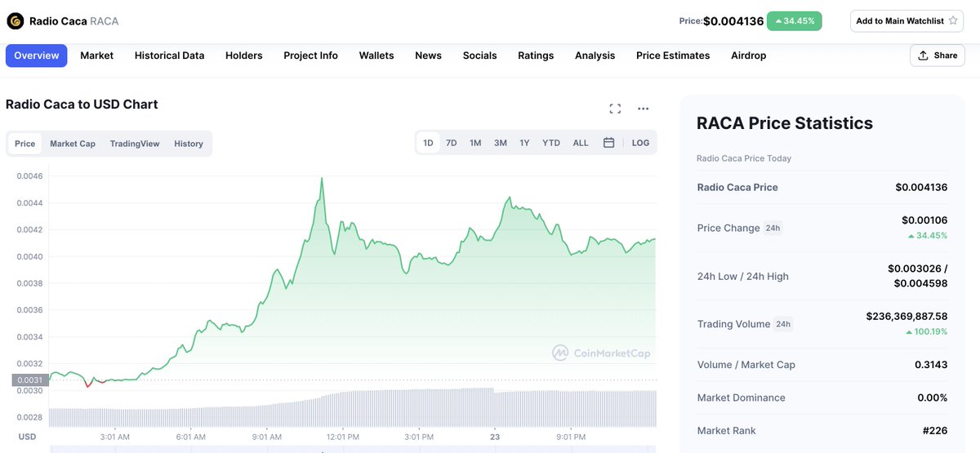The width and height of the screenshot is (980, 453).
Task: Open the Analysis tab
Action: click(x=595, y=56)
